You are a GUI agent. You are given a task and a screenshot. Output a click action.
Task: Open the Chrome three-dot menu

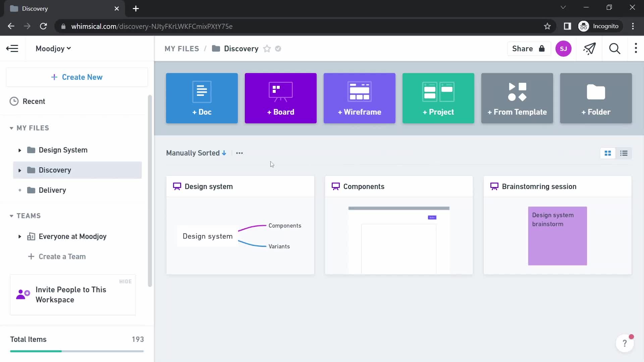[x=633, y=26]
